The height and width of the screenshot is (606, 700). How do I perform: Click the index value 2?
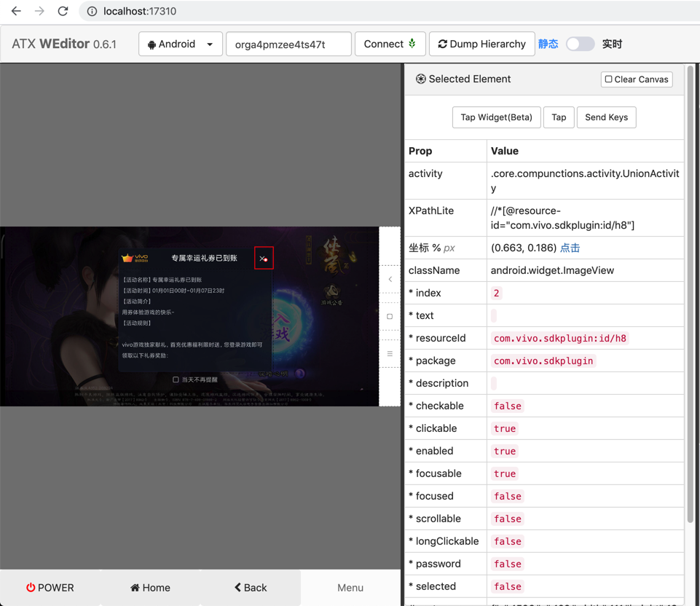[x=496, y=294]
